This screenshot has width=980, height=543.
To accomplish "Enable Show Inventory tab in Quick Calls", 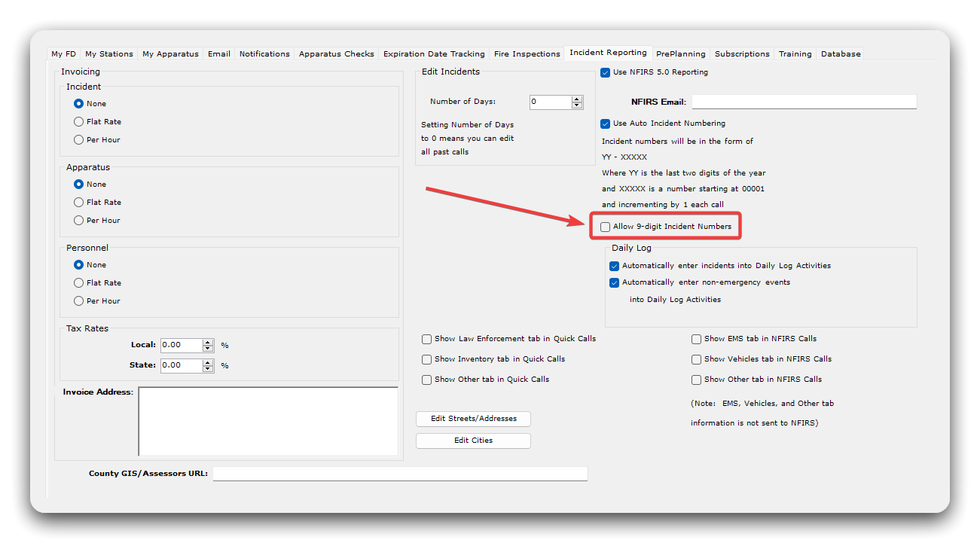I will pos(427,359).
